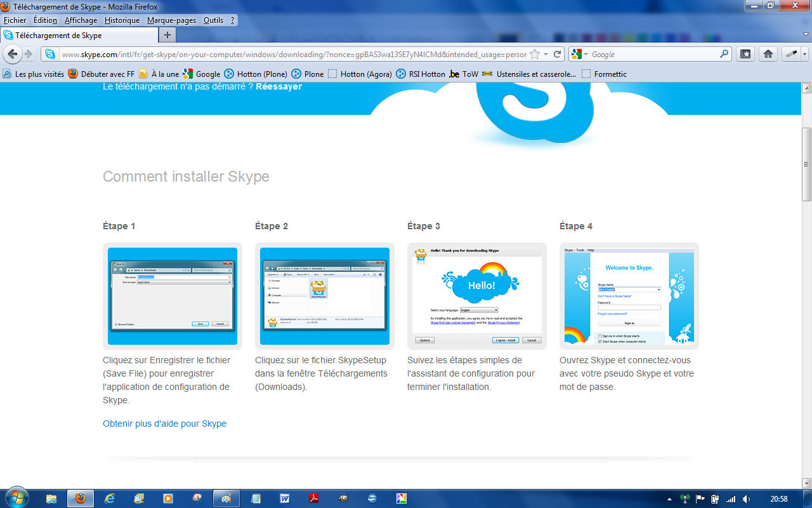Open the Hotton (Plone) bookmark
The image size is (812, 508).
(256, 74)
